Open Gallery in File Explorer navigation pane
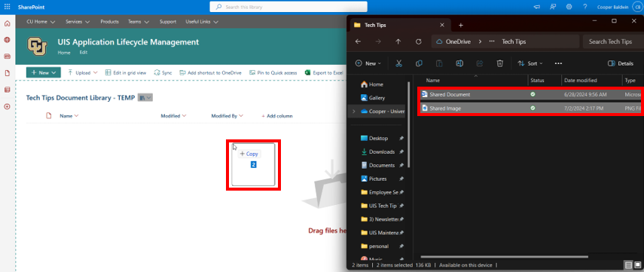This screenshot has width=644, height=272. 373,98
